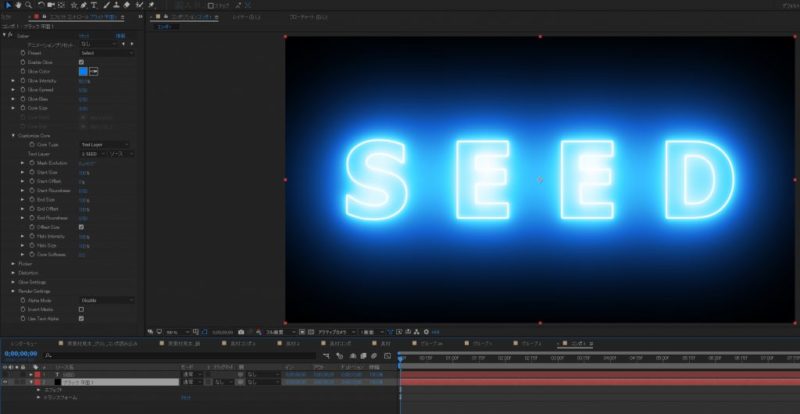The image size is (800, 414).
Task: Collapse the Customize Core section
Action: coord(13,135)
